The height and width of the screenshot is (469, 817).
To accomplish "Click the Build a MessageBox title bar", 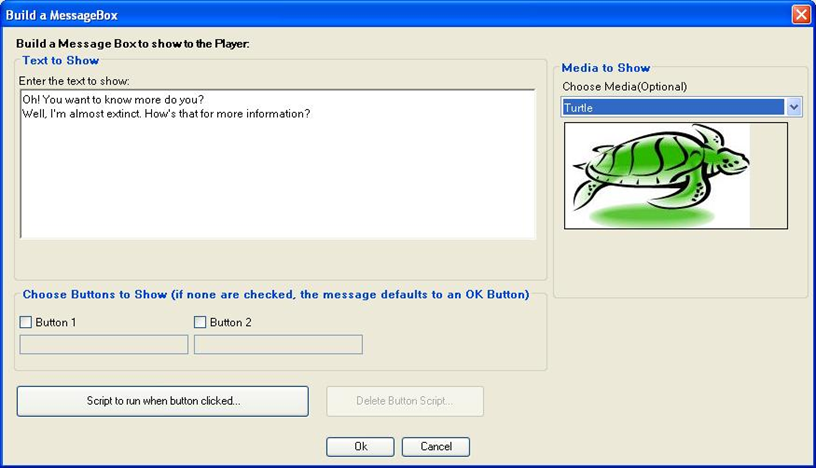I will [396, 15].
